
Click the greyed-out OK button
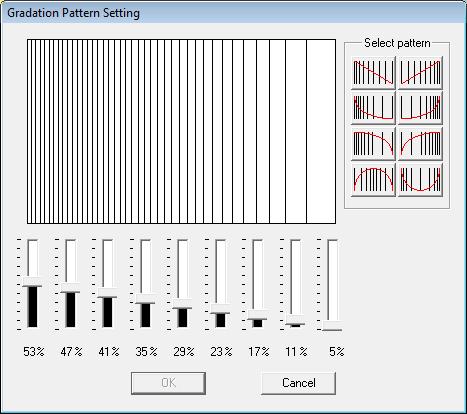tap(168, 383)
